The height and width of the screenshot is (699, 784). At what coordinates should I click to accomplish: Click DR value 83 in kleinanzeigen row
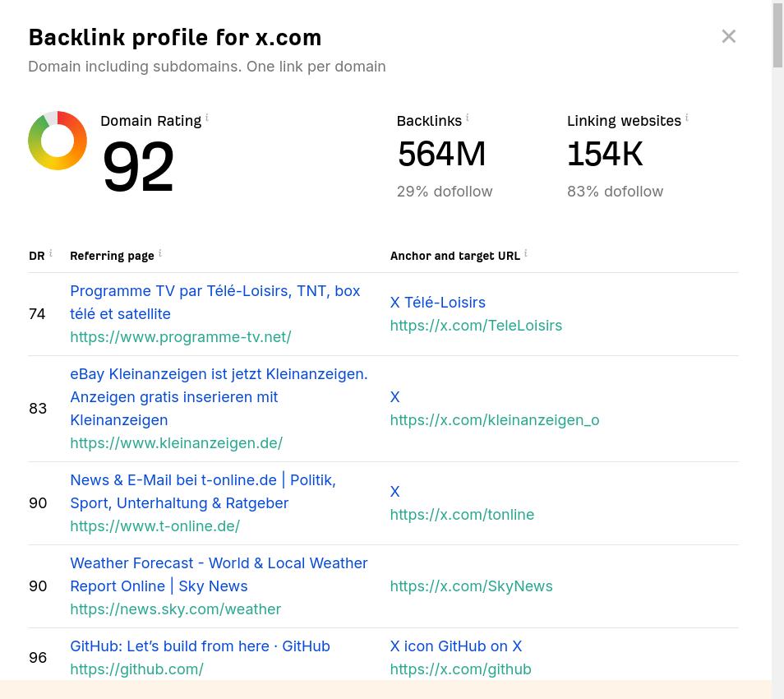point(38,408)
